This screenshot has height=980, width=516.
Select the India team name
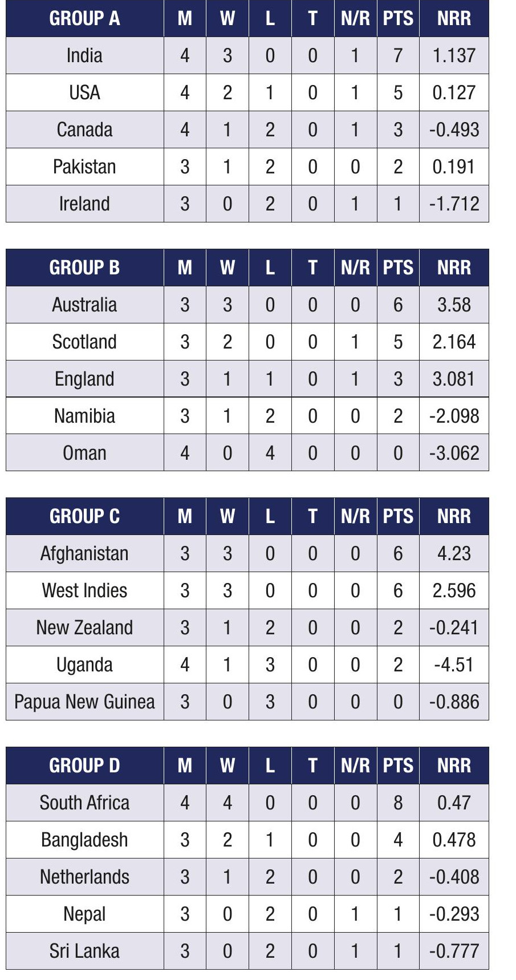tap(84, 55)
